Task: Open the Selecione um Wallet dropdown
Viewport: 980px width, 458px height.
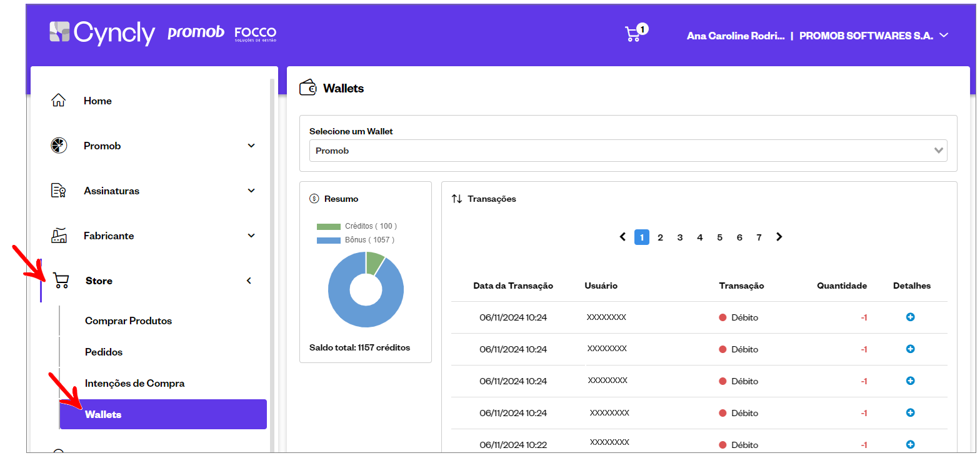Action: (x=628, y=151)
